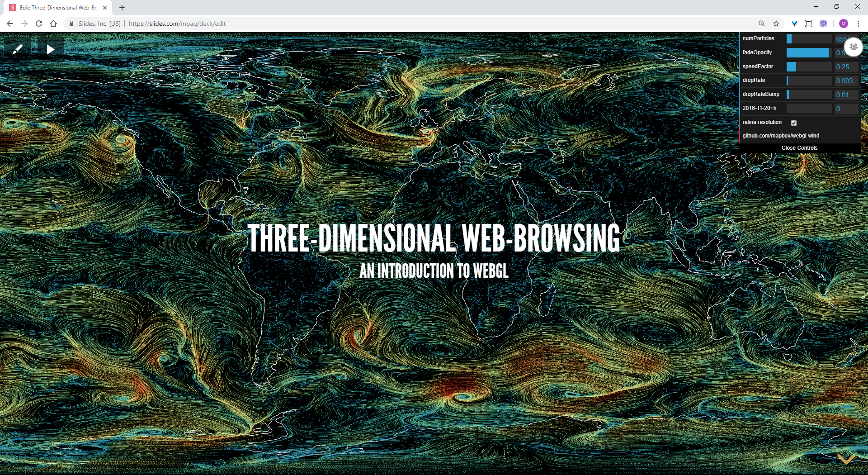Image resolution: width=868 pixels, height=475 pixels.
Task: Edit the dropRate value 0.003
Action: (x=846, y=81)
